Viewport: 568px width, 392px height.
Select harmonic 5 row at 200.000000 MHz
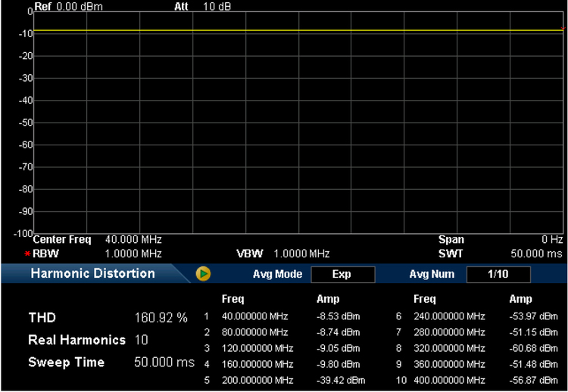(x=257, y=379)
